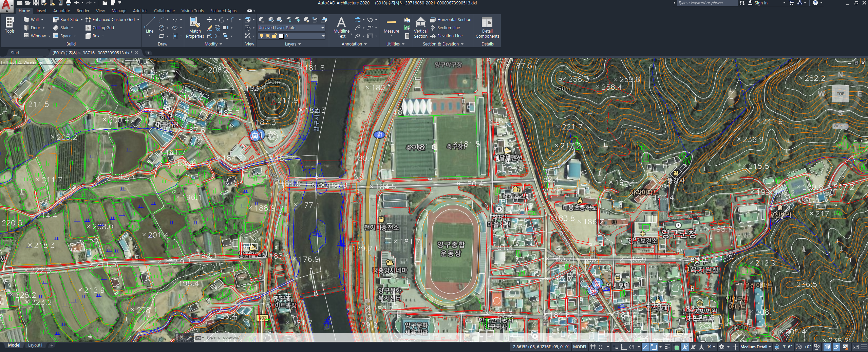
Task: Toggle 2D object snap in status bar
Action: [654, 347]
